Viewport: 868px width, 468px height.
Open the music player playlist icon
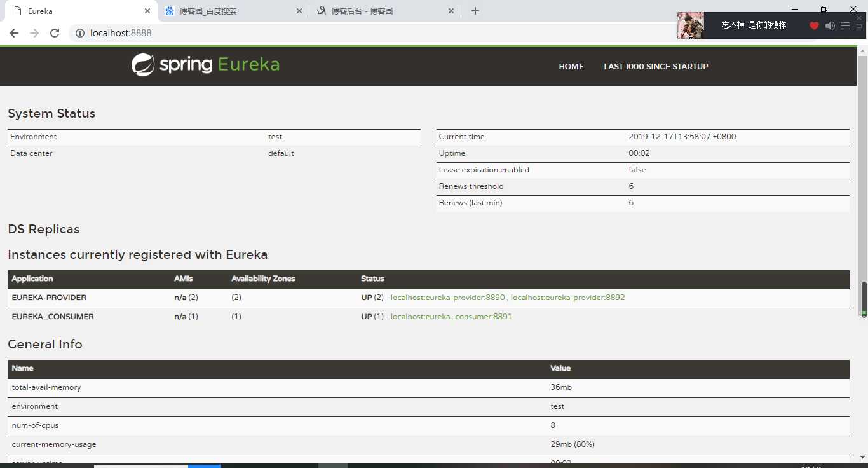tap(845, 25)
